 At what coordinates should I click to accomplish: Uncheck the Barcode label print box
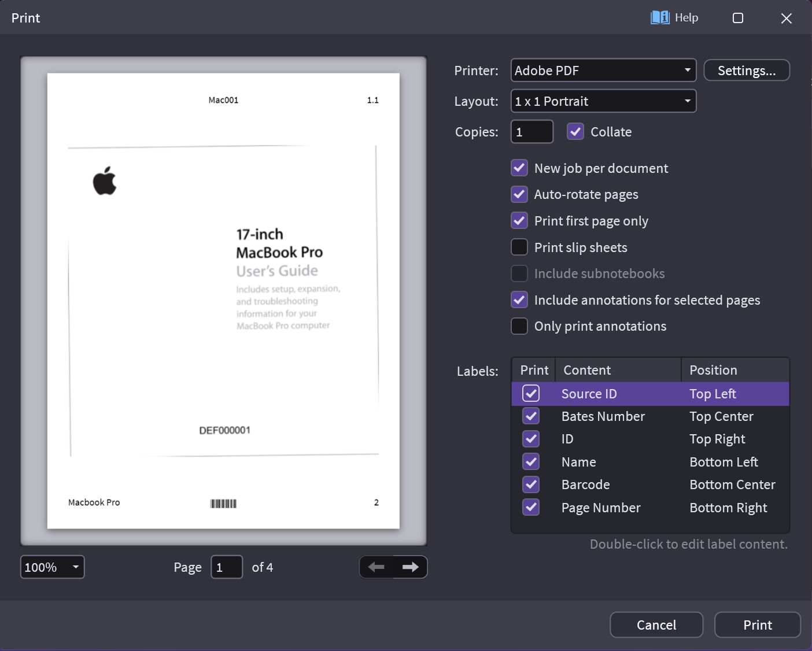[531, 484]
